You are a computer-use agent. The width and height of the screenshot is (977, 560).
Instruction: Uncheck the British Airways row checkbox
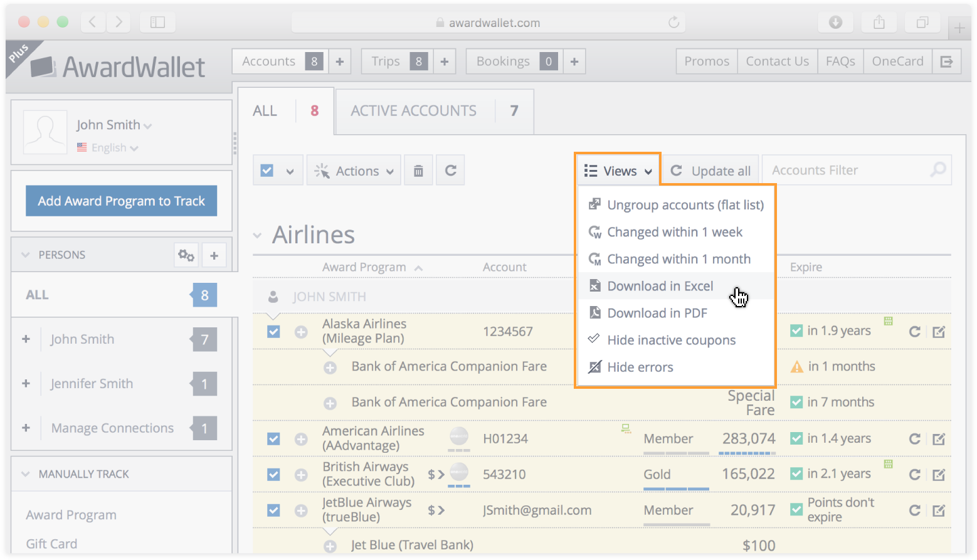tap(273, 475)
